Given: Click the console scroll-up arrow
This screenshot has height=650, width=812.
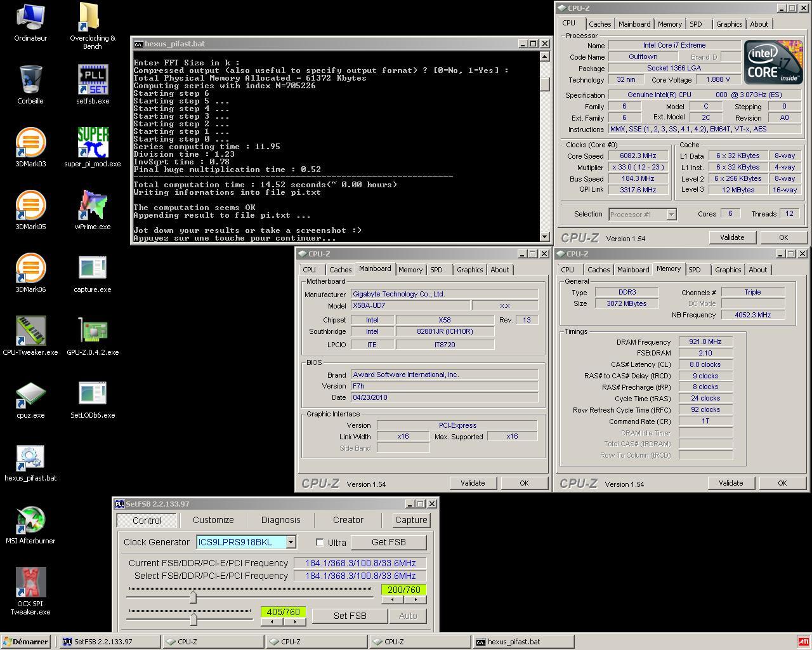Looking at the screenshot, I should coord(544,56).
